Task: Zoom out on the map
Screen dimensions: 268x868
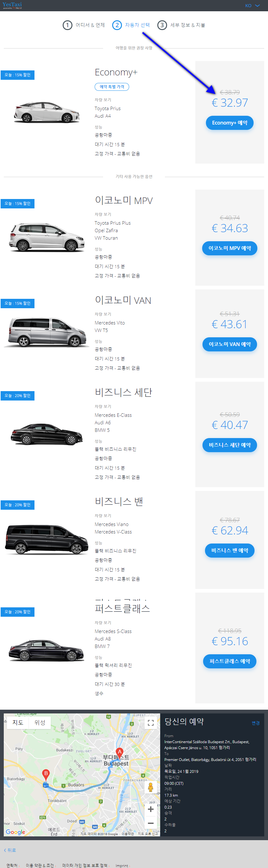Action: [x=151, y=823]
